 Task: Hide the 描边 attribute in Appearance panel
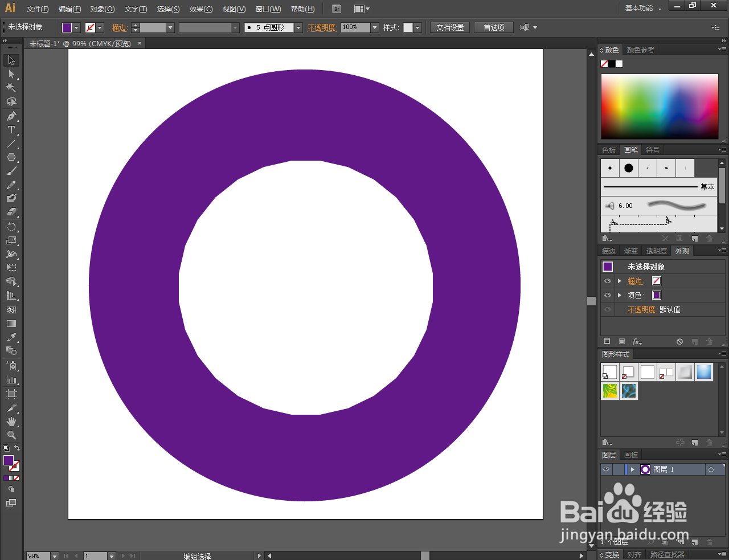tap(608, 281)
